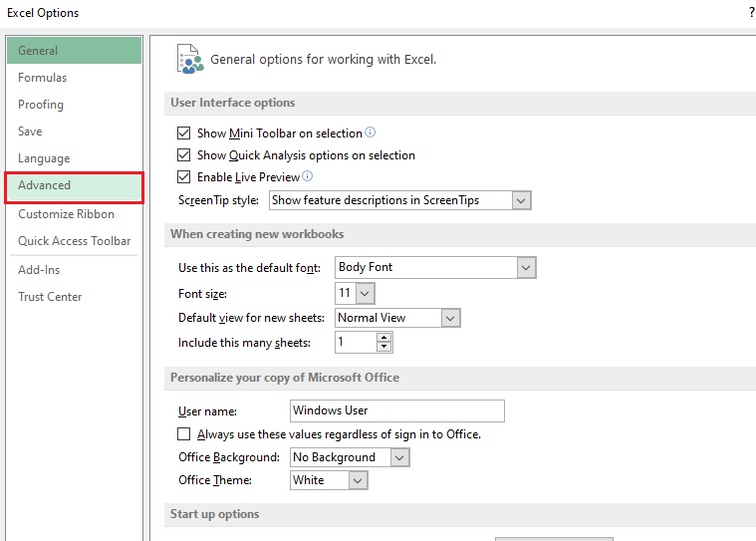Click the User Interface options heading
The width and height of the screenshot is (756, 541).
232,103
